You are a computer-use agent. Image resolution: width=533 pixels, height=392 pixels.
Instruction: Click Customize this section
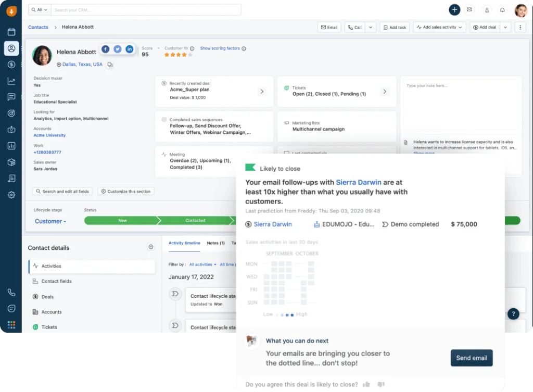pos(126,192)
